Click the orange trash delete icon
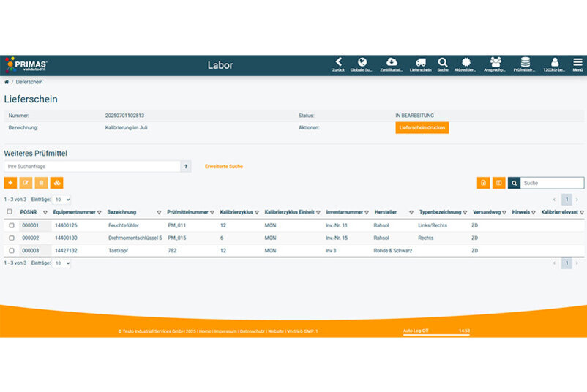This screenshot has height=392, width=587. [x=41, y=183]
